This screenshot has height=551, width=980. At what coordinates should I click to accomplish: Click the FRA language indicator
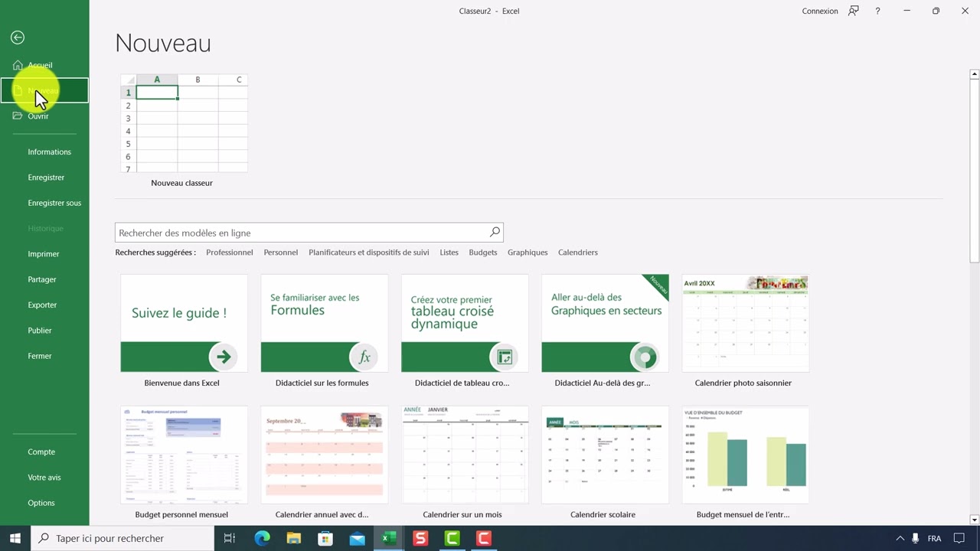pyautogui.click(x=934, y=538)
